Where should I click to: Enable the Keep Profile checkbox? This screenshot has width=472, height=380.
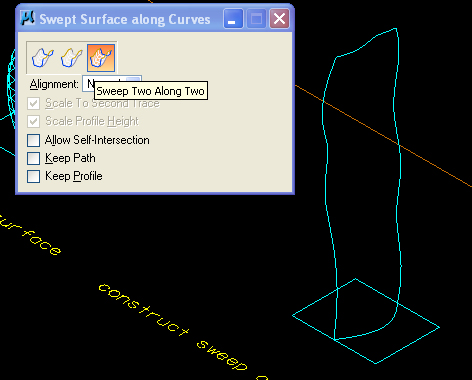34,176
